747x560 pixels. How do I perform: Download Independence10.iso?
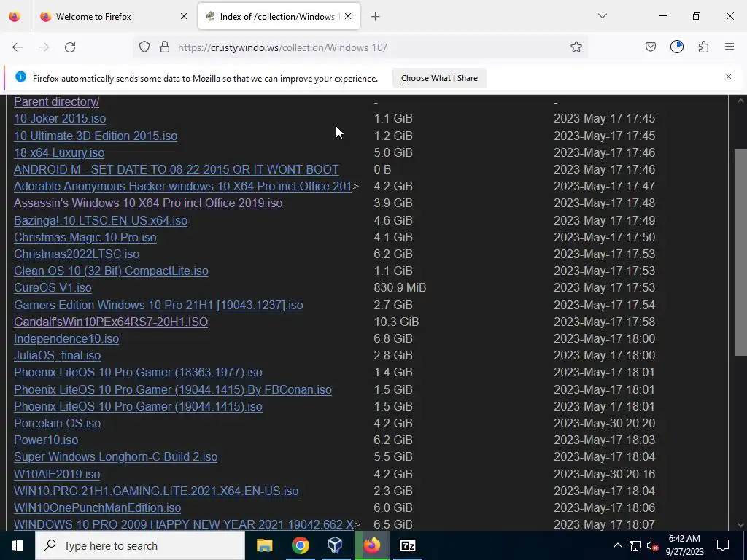click(x=66, y=338)
